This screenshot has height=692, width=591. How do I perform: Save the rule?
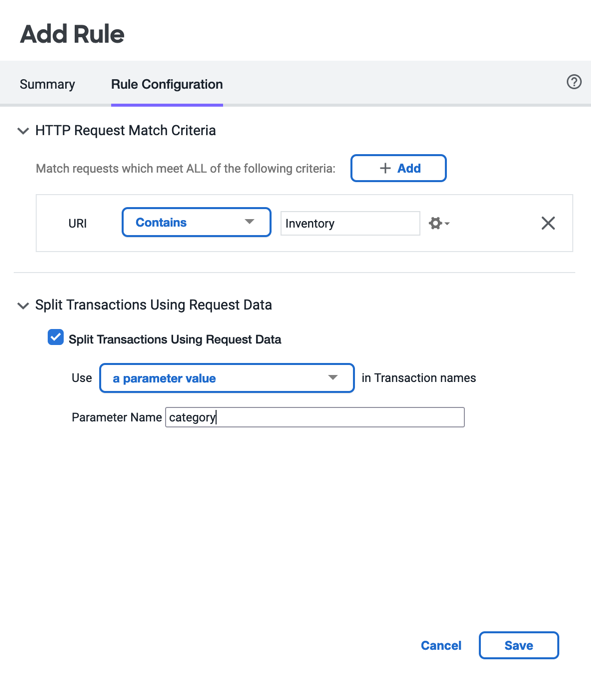click(519, 645)
